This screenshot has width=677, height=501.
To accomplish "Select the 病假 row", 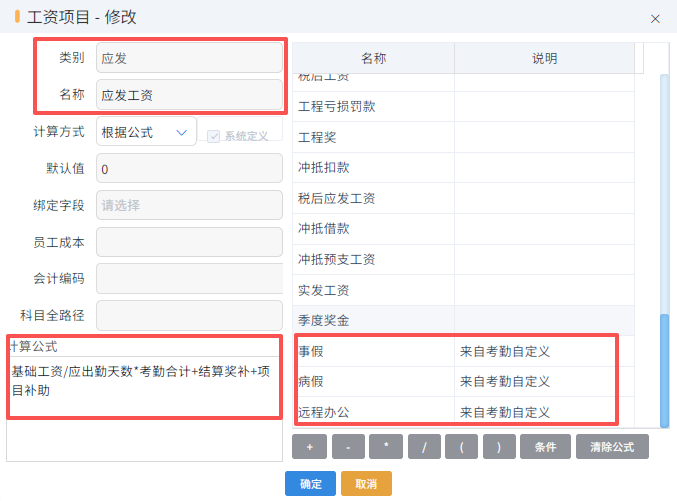I will pyautogui.click(x=463, y=382).
